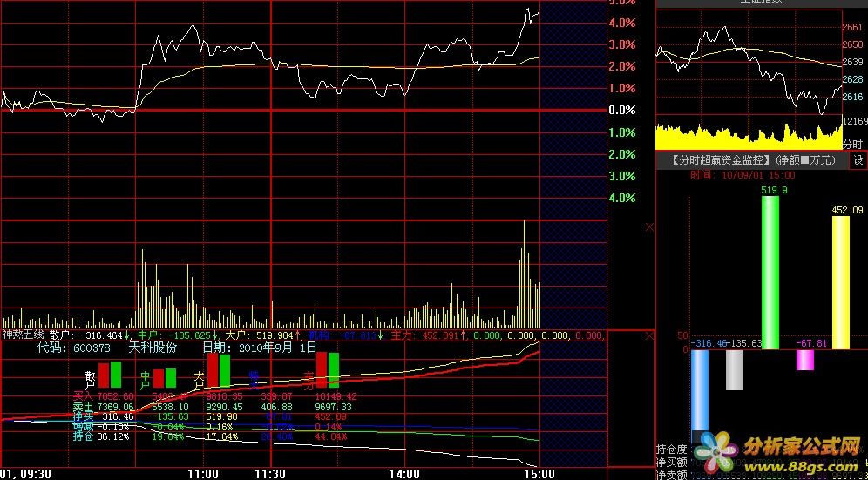Click the 大户: 519.904 indicator value
868x480 pixels.
[260, 335]
